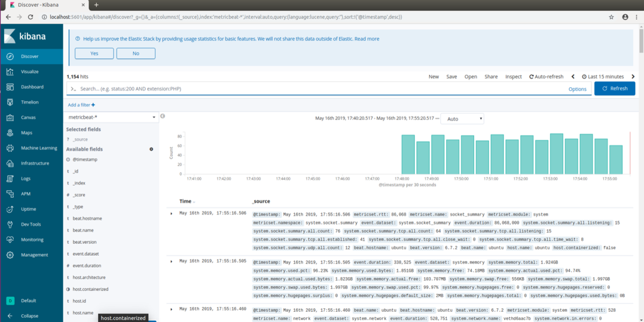The width and height of the screenshot is (644, 322).
Task: Open Discover from the sidebar
Action: [31, 56]
